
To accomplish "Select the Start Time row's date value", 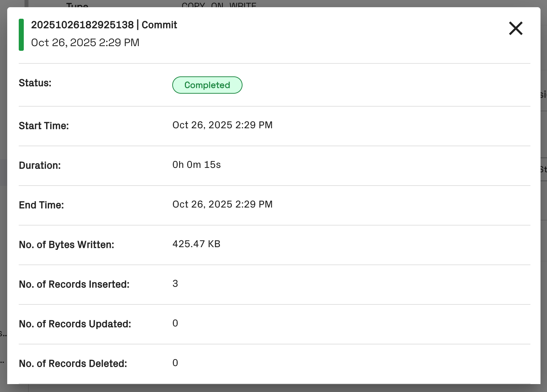I will (222, 125).
